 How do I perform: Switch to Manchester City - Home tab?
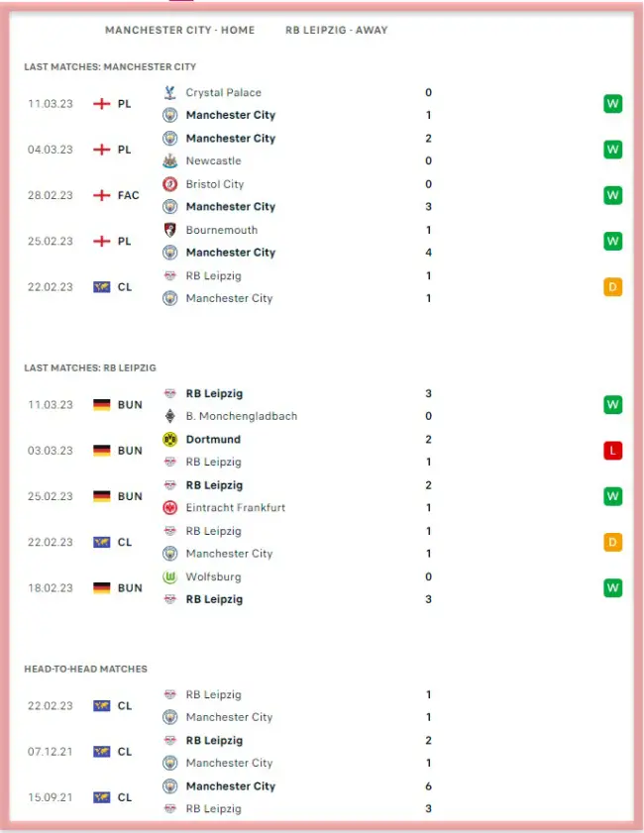179,30
